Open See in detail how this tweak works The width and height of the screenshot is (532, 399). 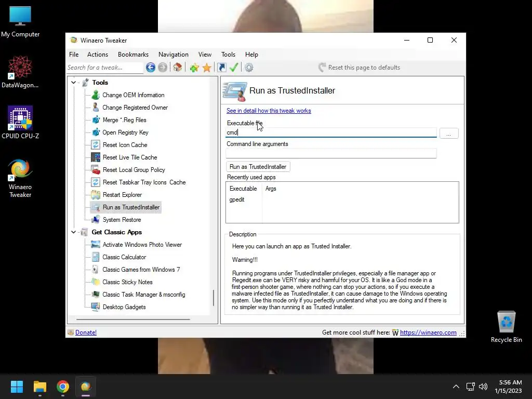[x=269, y=111]
